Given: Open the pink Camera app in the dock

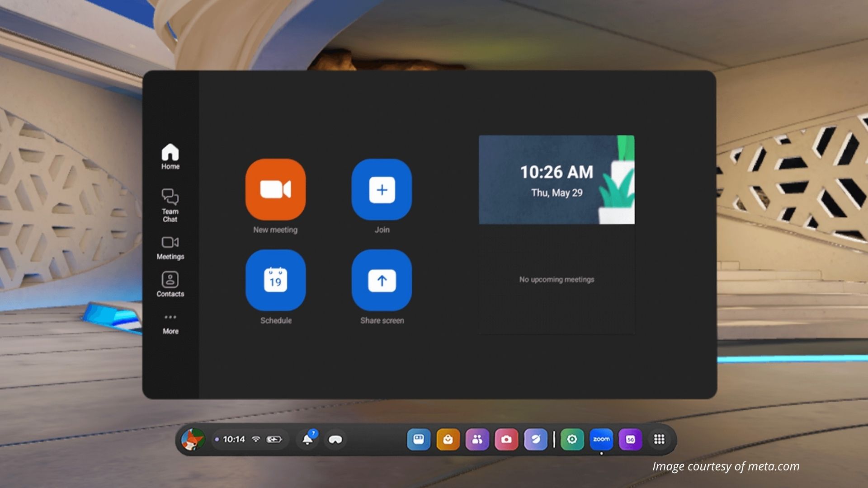Looking at the screenshot, I should 506,439.
